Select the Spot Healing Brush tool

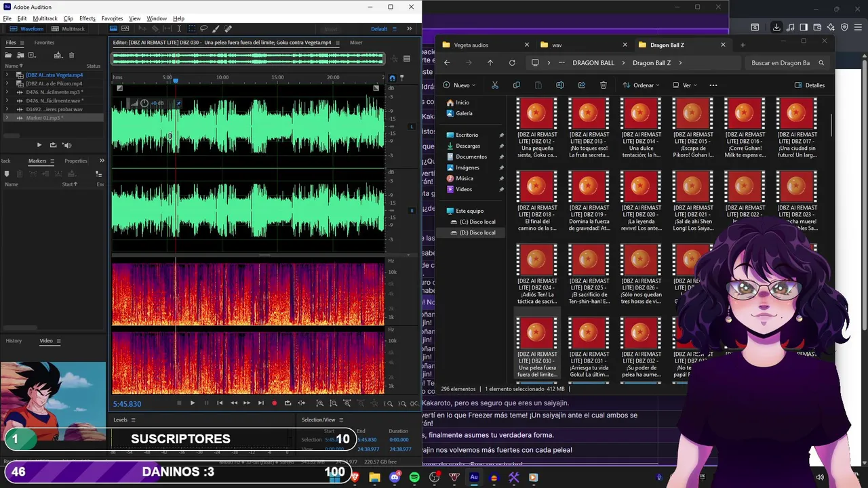(x=228, y=28)
